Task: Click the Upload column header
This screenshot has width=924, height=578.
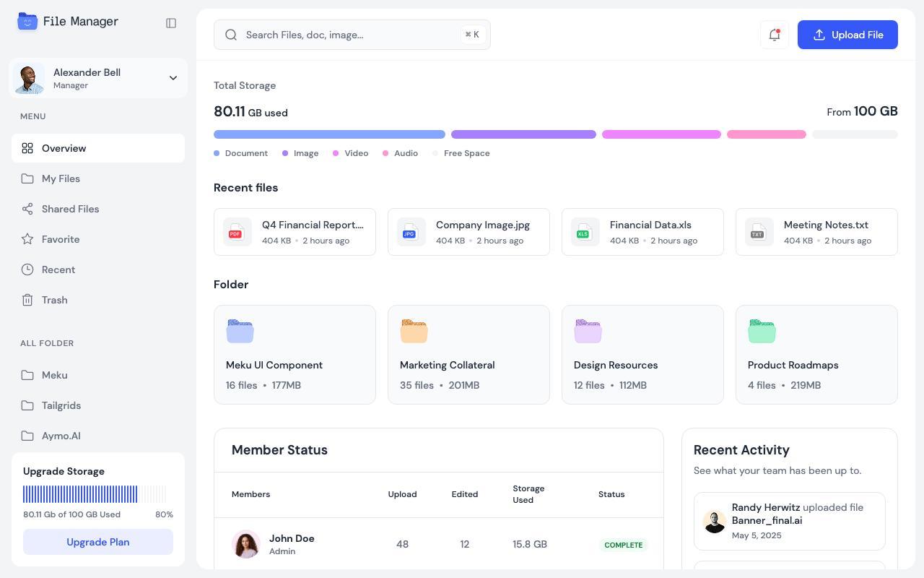Action: [402, 494]
